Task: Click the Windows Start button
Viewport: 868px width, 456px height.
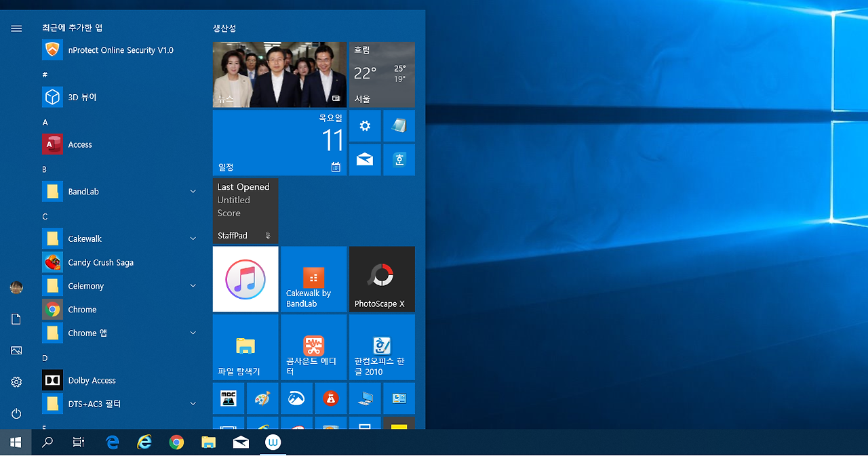Action: 16,442
